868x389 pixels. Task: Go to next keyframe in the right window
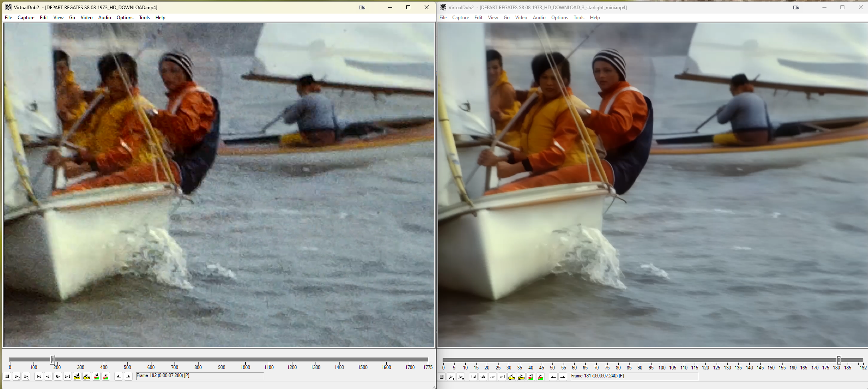(521, 377)
